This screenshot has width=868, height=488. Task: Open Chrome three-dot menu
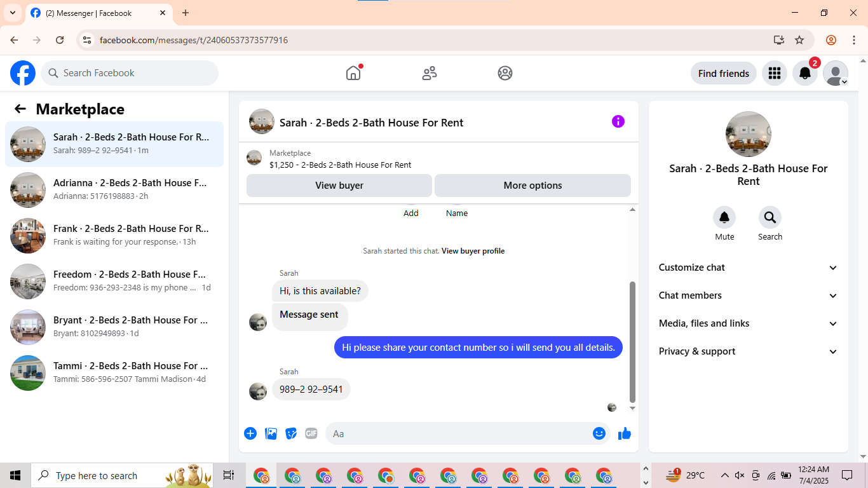pyautogui.click(x=853, y=40)
